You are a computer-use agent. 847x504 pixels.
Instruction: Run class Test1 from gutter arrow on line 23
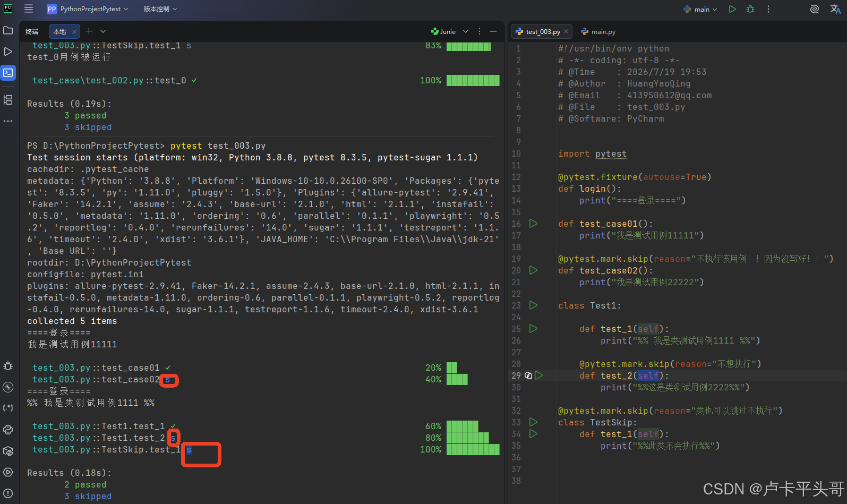(x=534, y=305)
